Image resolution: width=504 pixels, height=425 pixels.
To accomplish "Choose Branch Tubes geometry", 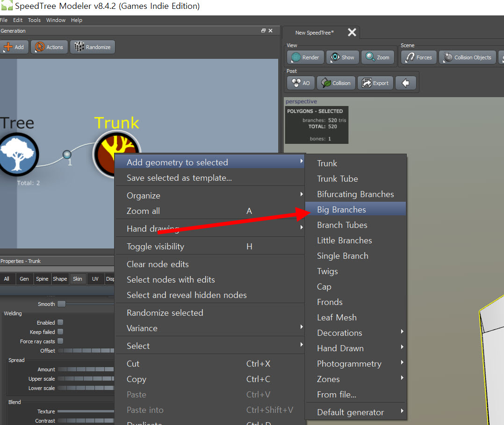I will point(355,225).
